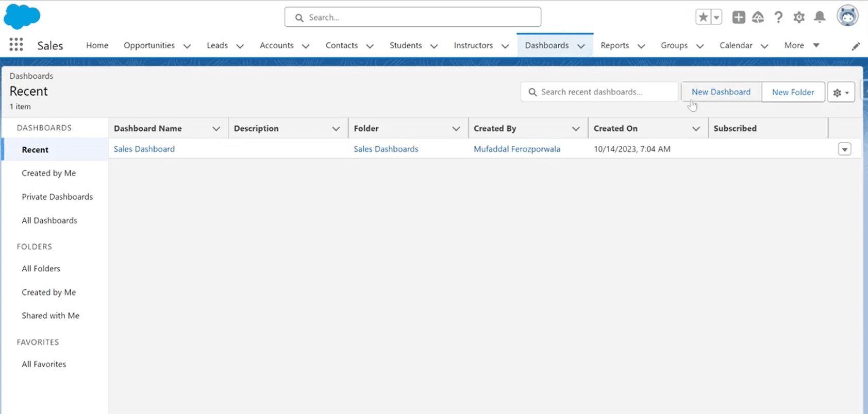Open Description column menu chevron

[x=336, y=129]
